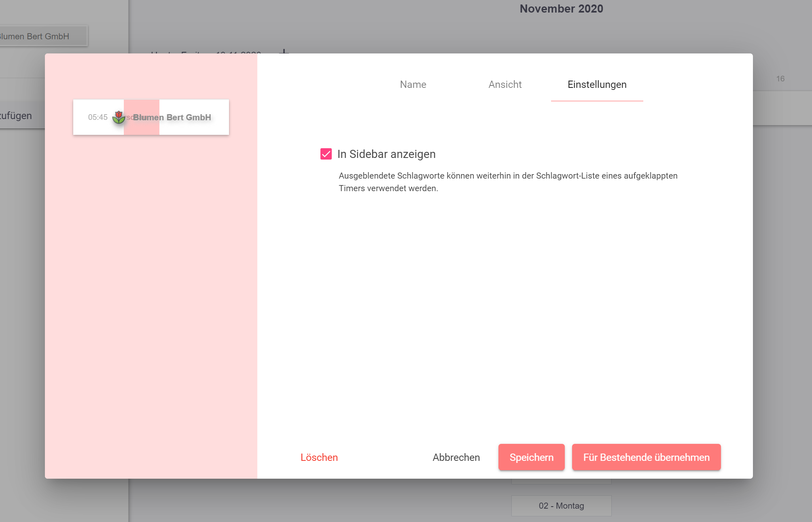Select the Einstellungen tab
The width and height of the screenshot is (812, 522).
pyautogui.click(x=596, y=84)
